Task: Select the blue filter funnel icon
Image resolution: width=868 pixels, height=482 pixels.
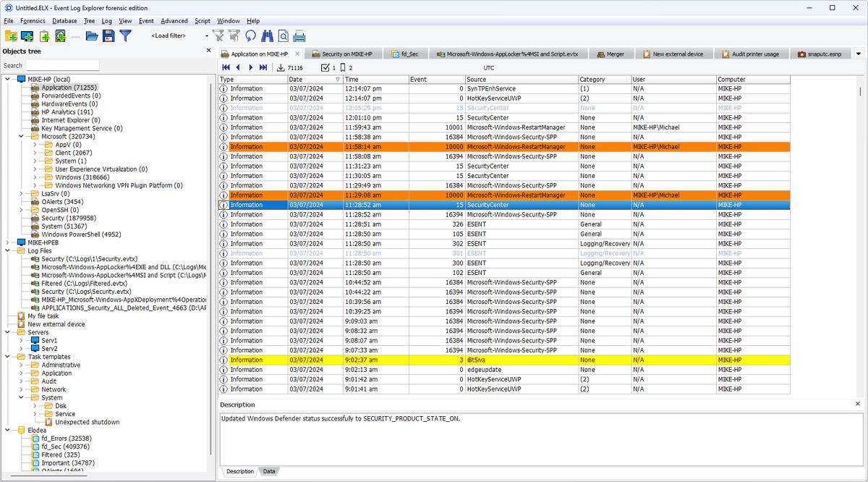Action: pos(126,35)
